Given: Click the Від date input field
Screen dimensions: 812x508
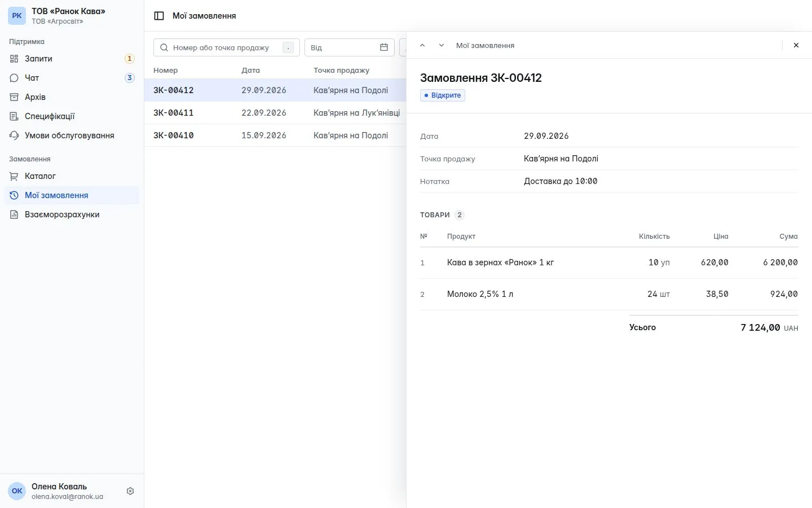Looking at the screenshot, I should 350,47.
